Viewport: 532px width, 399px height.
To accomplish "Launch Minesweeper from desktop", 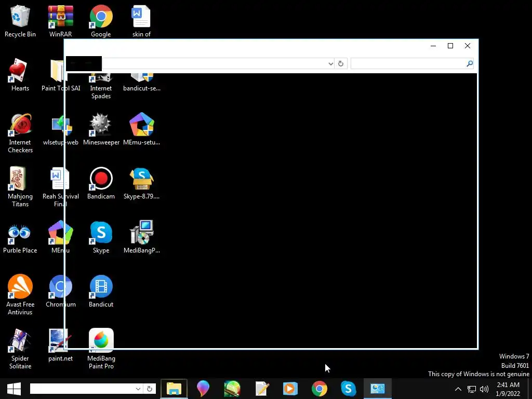I will 101,129.
